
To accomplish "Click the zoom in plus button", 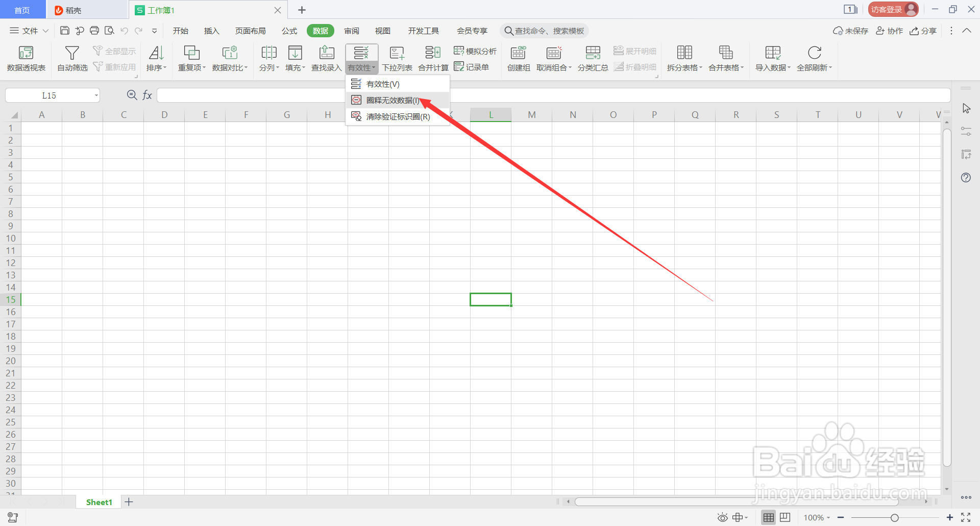I will coord(949,517).
